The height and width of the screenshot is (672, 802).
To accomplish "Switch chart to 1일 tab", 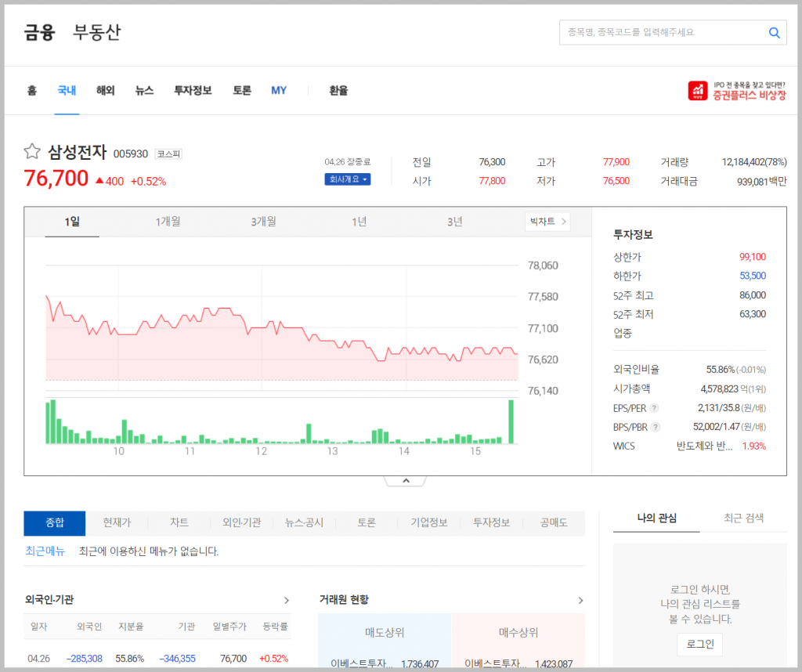I will [x=72, y=222].
